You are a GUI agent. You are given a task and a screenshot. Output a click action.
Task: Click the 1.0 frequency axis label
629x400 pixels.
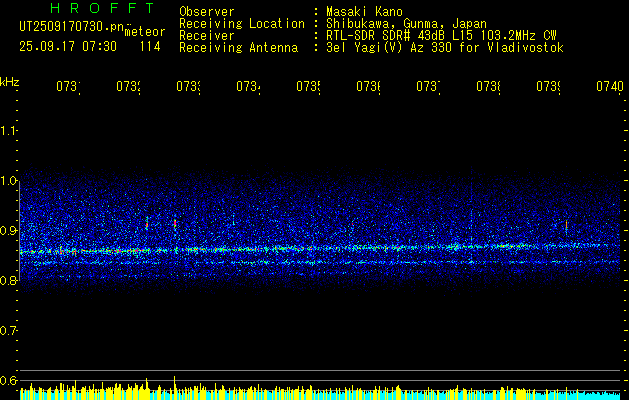8,180
